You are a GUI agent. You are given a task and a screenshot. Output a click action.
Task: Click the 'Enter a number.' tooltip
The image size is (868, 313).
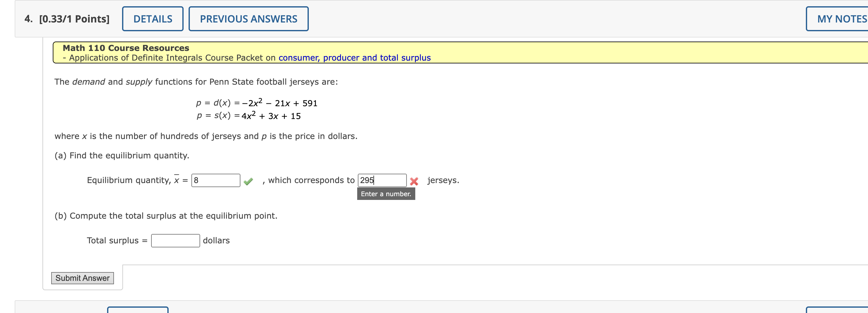pos(386,194)
